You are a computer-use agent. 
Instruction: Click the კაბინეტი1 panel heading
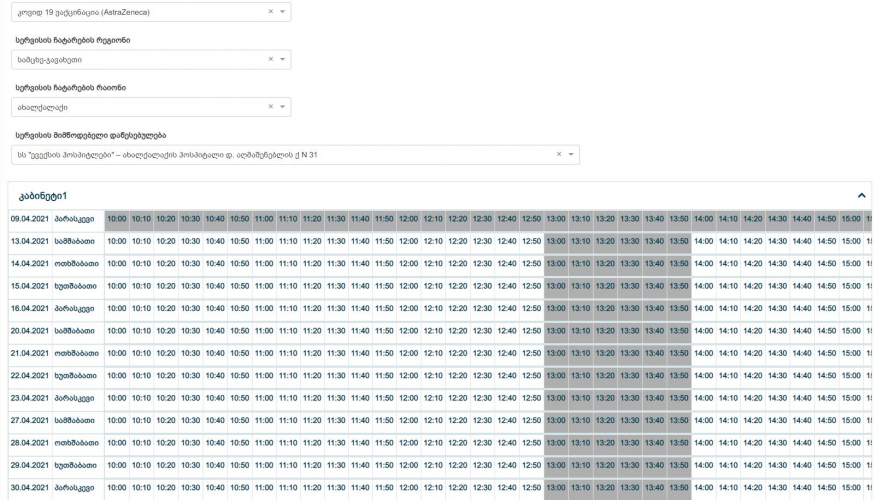point(43,196)
